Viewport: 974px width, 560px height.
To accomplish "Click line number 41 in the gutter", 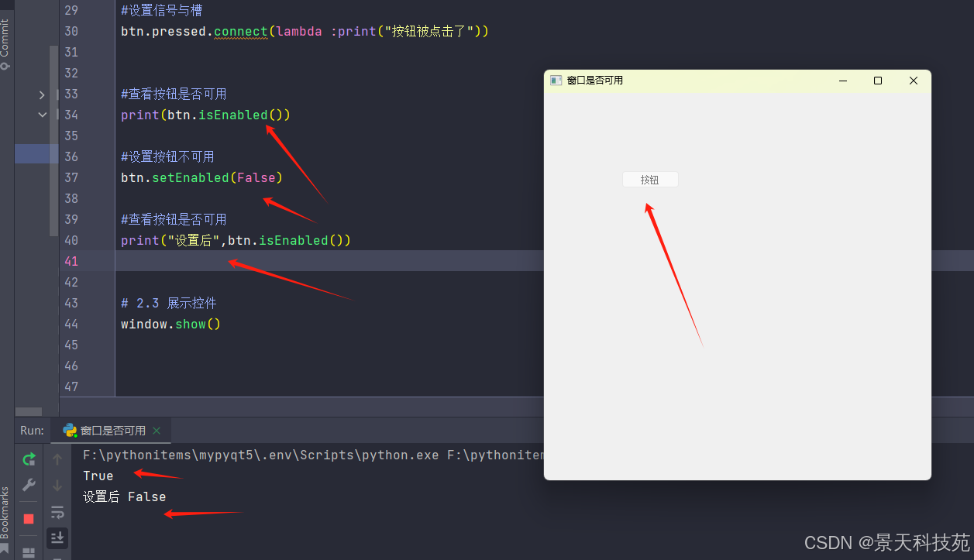I will [71, 261].
